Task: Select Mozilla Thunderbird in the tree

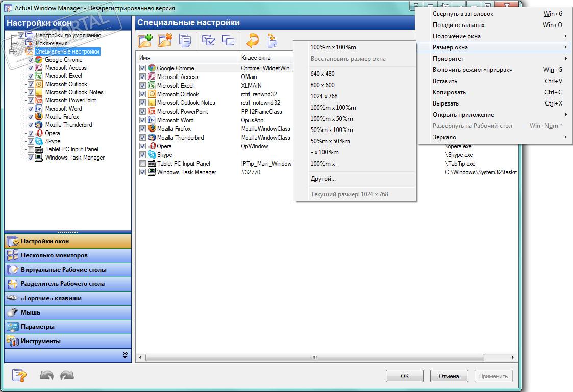Action: click(x=69, y=125)
